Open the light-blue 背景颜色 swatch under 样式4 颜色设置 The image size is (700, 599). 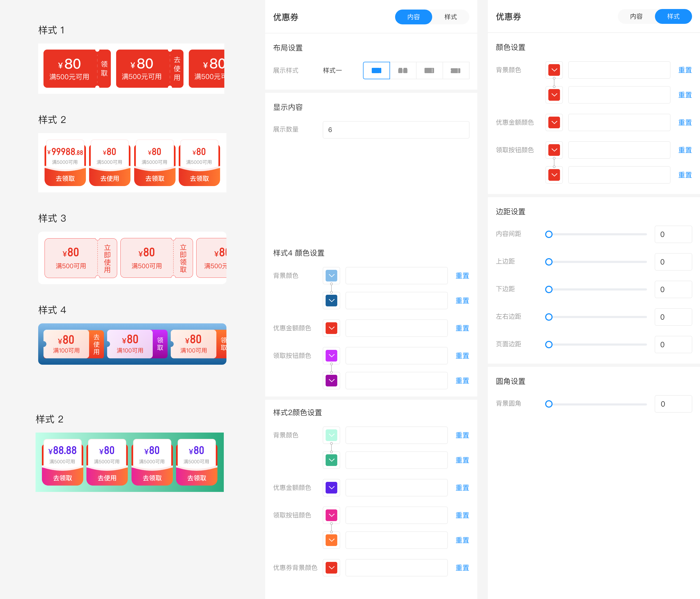(331, 276)
